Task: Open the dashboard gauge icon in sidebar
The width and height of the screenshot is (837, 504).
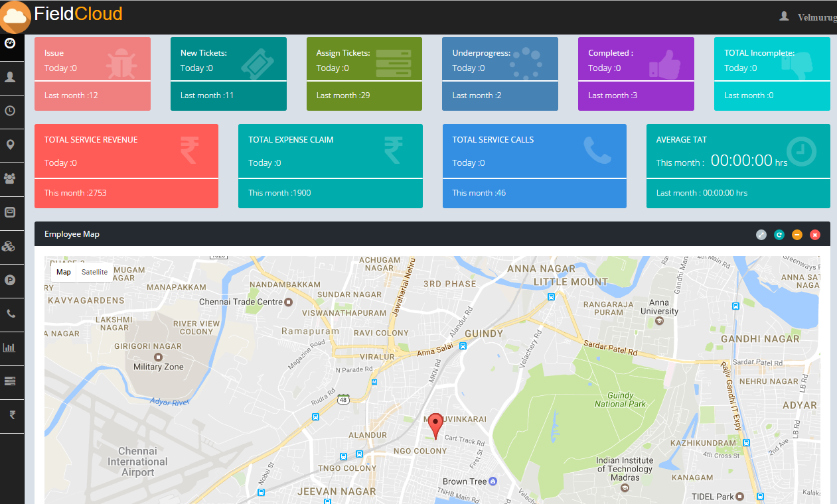Action: click(10, 44)
